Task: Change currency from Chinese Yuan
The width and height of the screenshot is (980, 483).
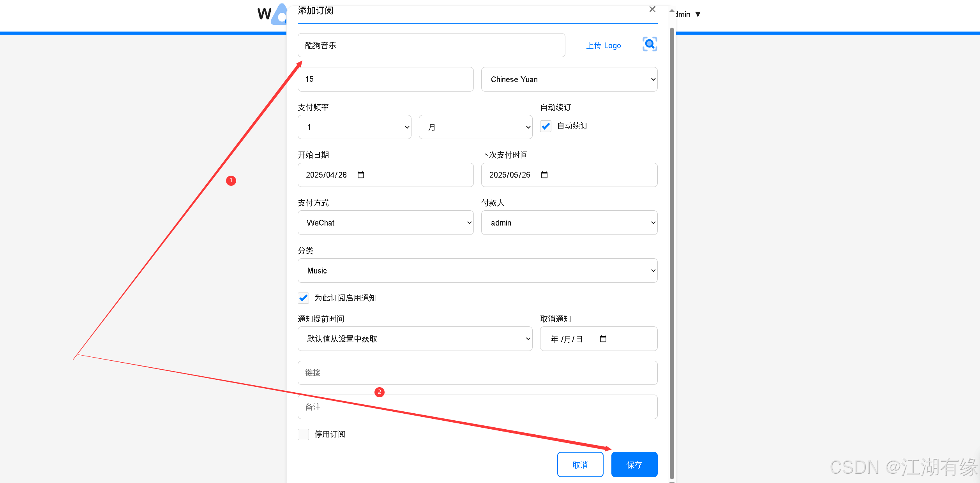Action: click(569, 79)
